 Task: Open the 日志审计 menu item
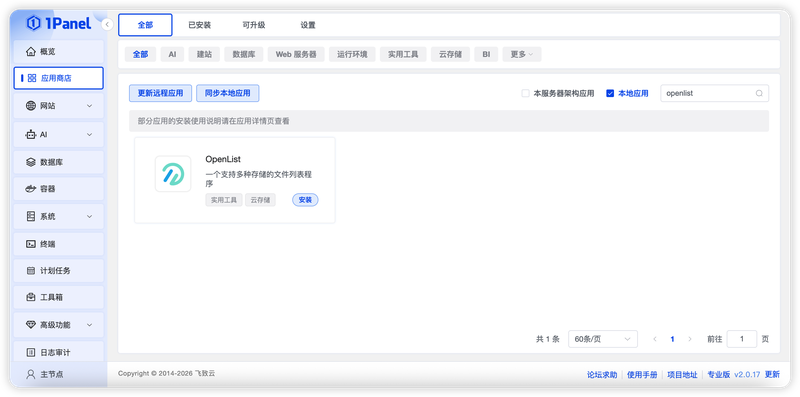pyautogui.click(x=59, y=352)
